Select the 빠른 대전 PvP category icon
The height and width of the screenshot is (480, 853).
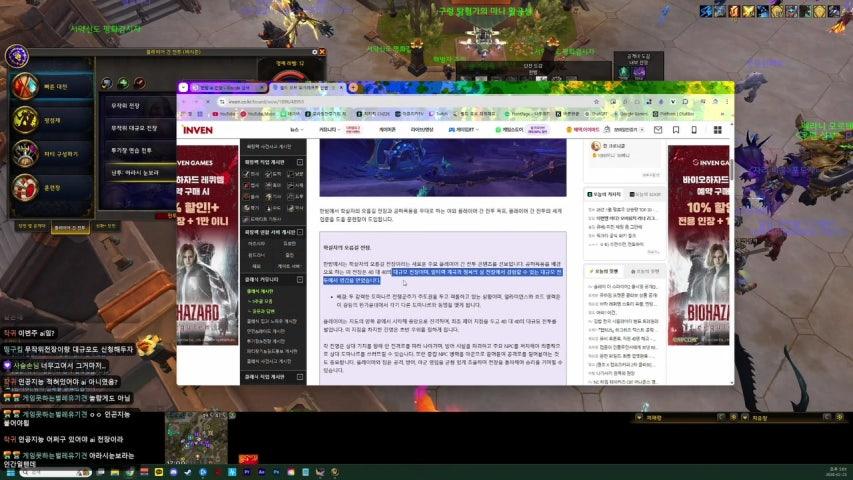[x=27, y=86]
